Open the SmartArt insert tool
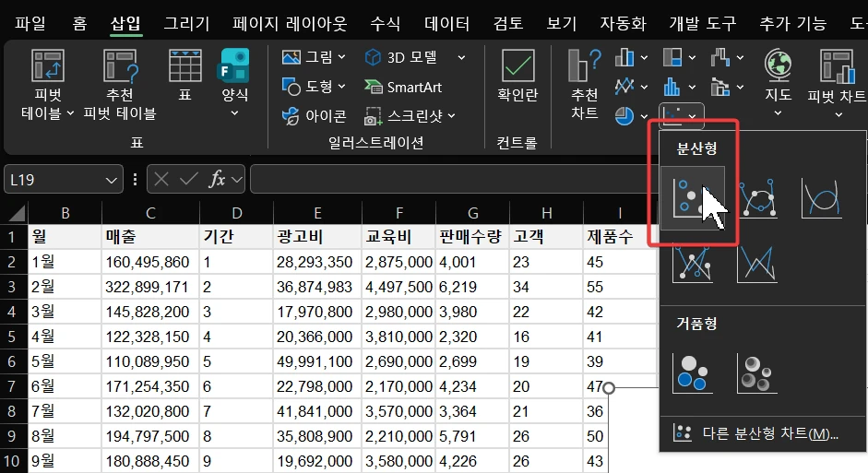This screenshot has width=868, height=473. pyautogui.click(x=403, y=87)
